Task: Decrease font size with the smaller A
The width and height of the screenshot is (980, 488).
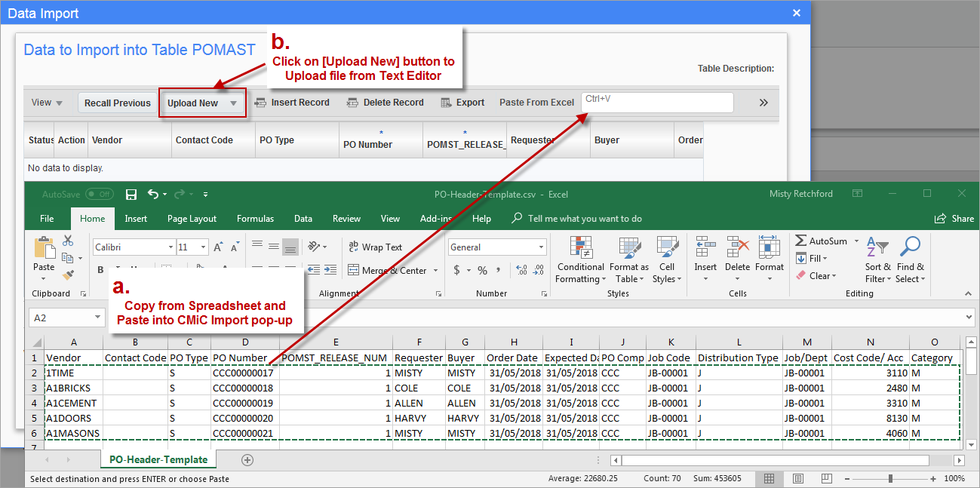Action: pyautogui.click(x=235, y=247)
